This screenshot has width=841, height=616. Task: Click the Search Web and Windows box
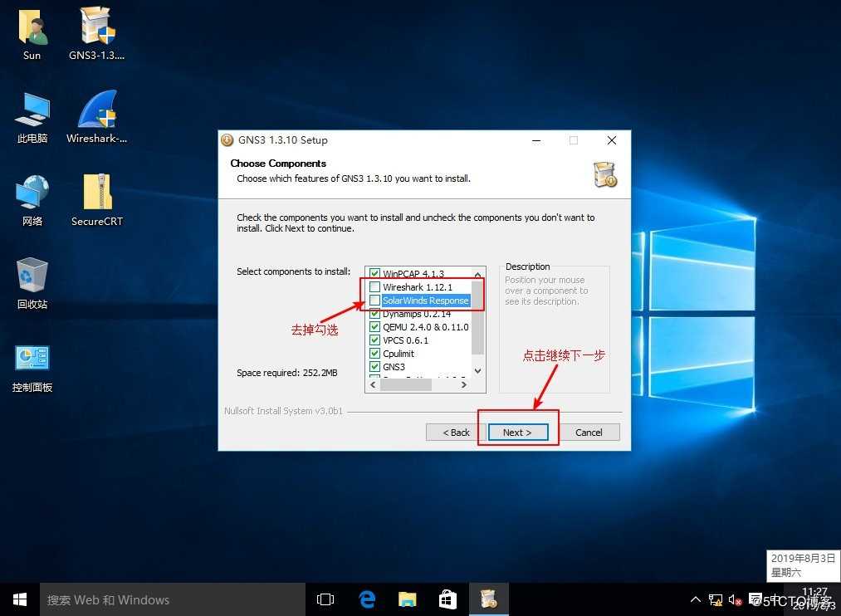tap(173, 599)
